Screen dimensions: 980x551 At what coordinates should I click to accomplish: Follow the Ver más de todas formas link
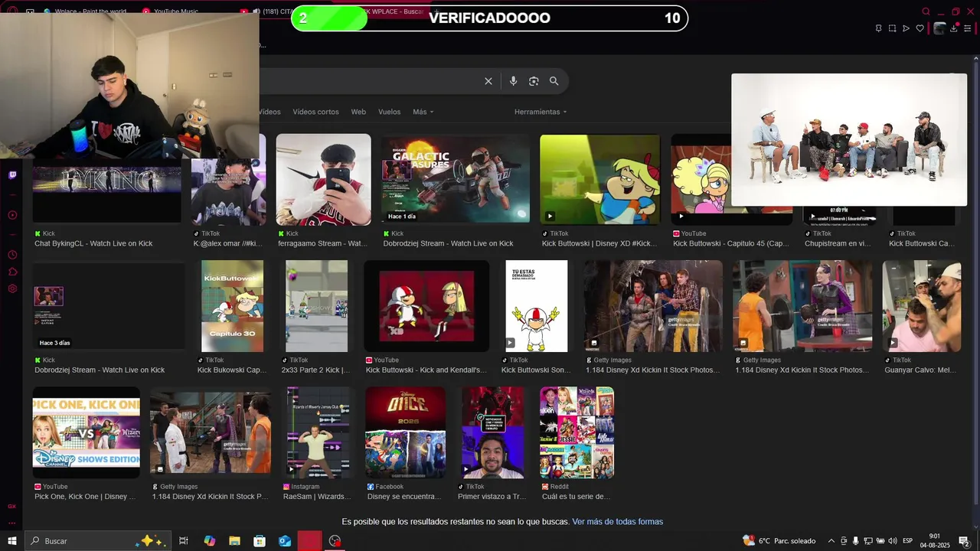[x=617, y=522]
